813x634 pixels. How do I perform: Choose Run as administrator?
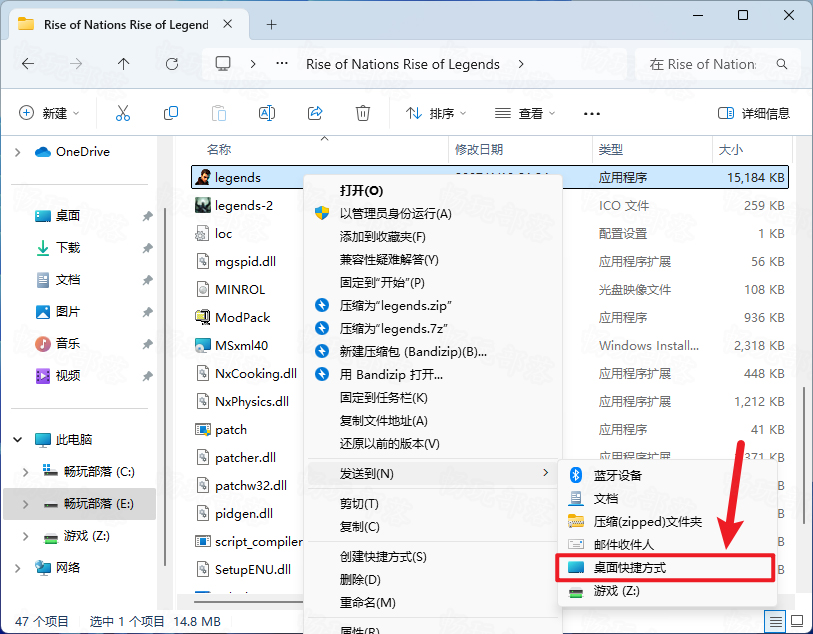pos(396,214)
